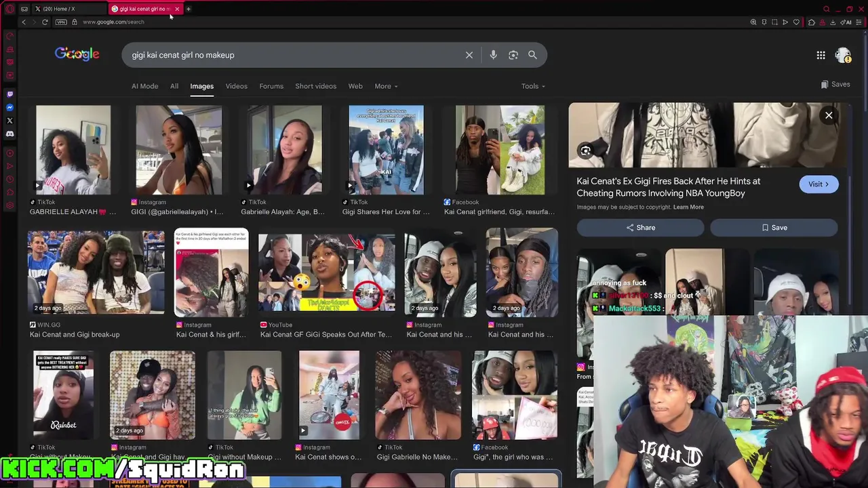Click preview title 'Kai Cenat's Ex Gigi Fires Back'
868x488 pixels.
click(x=668, y=187)
